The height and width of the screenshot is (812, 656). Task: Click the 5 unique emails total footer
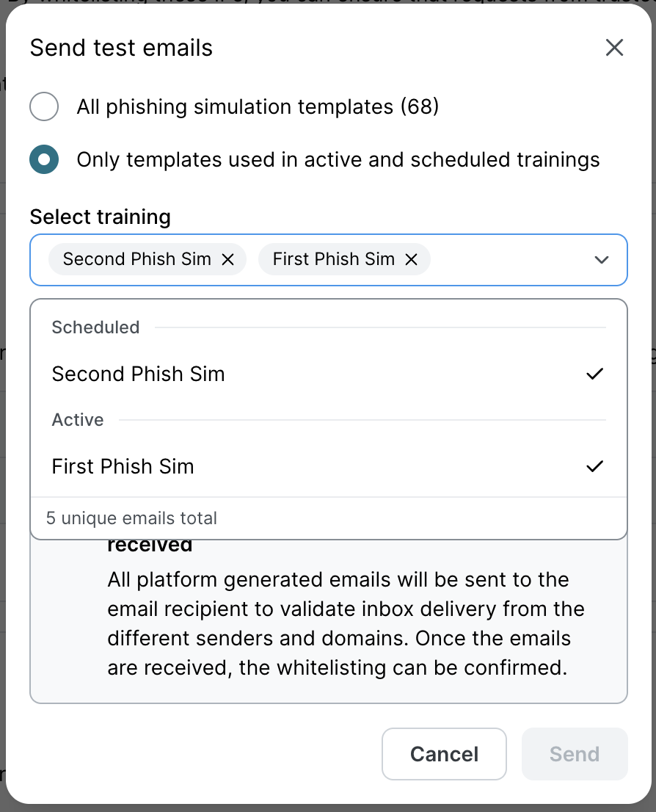coord(132,518)
